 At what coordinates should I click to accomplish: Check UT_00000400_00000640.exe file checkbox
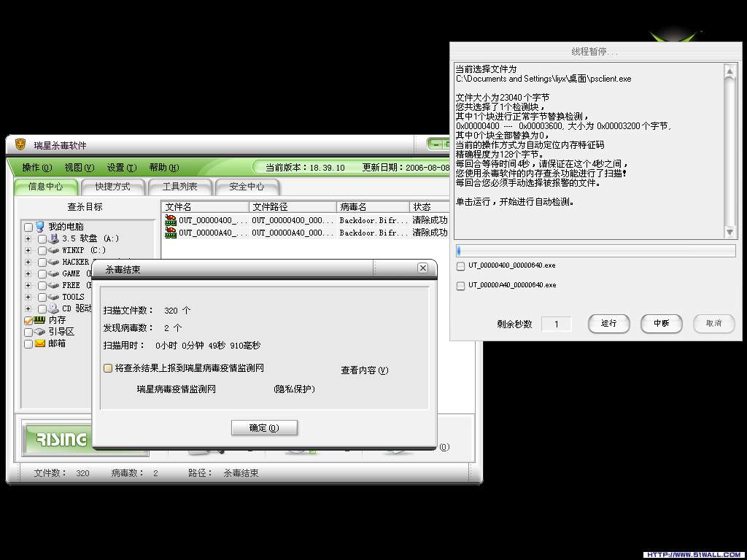[x=461, y=266]
